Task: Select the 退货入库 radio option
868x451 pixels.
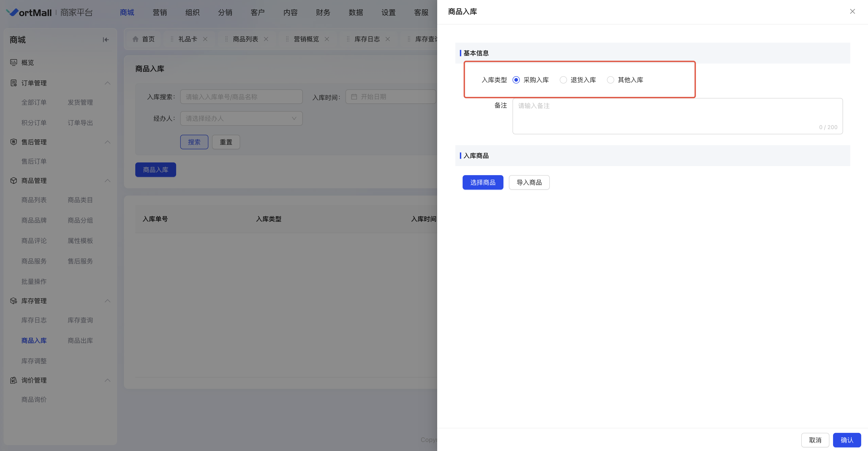Action: coord(563,80)
